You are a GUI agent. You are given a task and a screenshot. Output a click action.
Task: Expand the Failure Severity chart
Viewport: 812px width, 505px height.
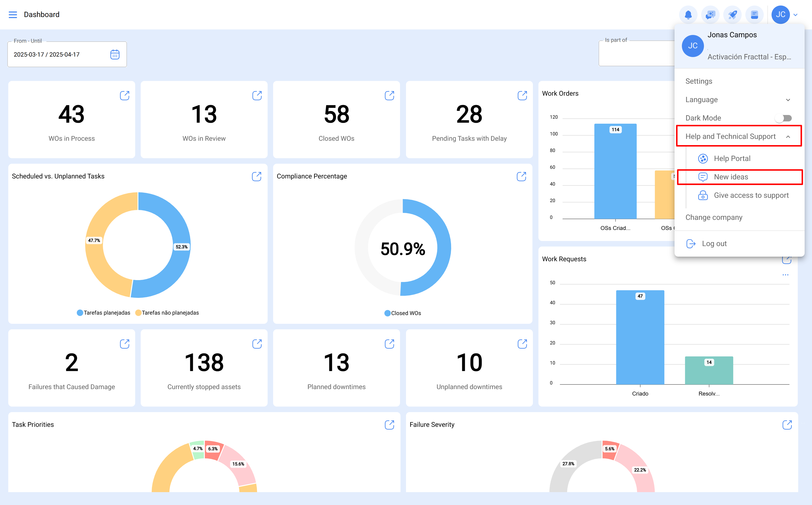[x=787, y=425]
